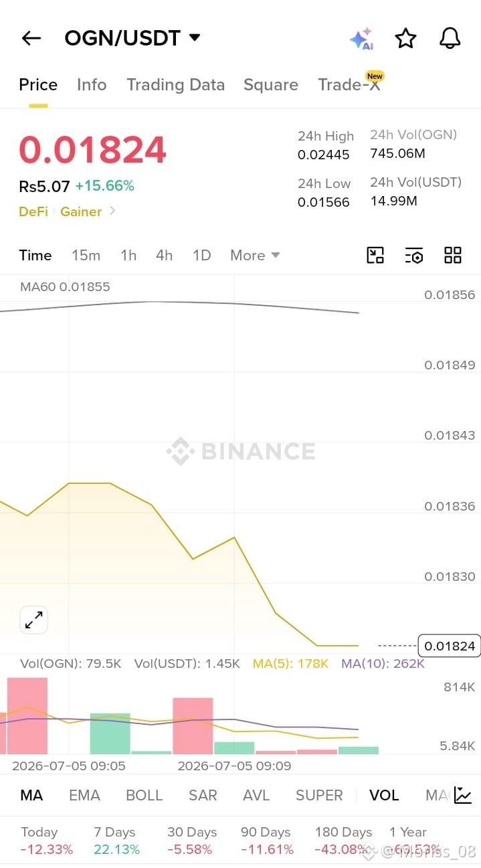Toggle the BOLL indicator
The image size is (481, 868).
coord(145,795)
